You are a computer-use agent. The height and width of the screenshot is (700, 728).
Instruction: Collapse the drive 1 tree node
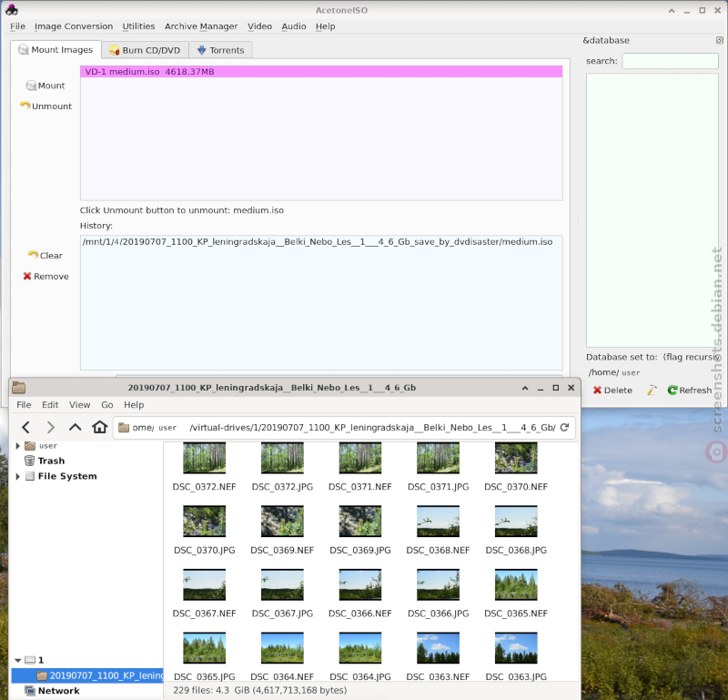point(17,660)
